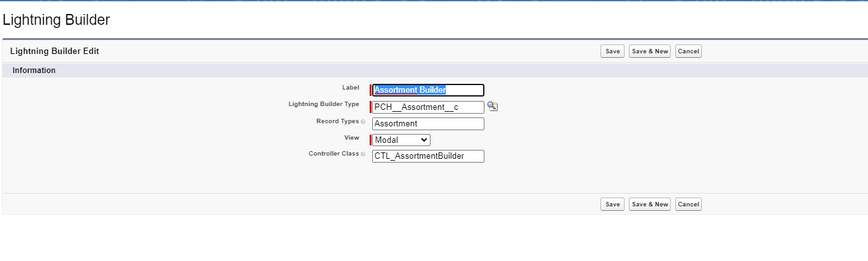Screen dimensions: 868x261
Task: Click the Controller Class help icon
Action: [363, 154]
